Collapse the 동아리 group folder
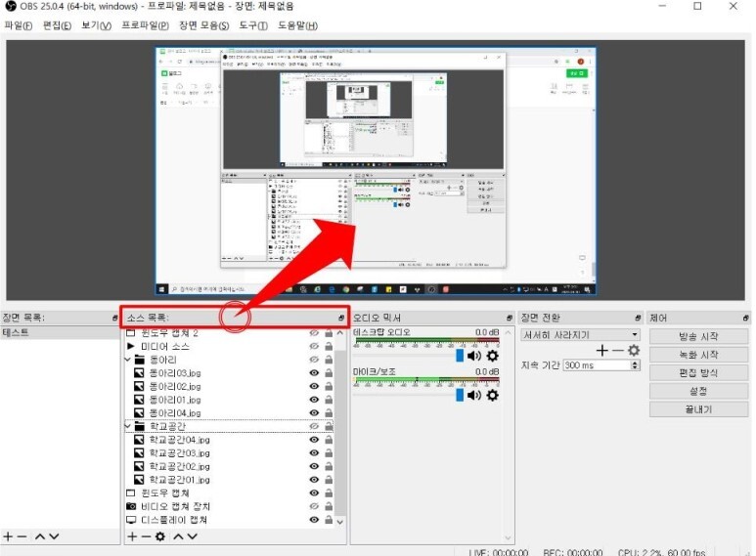The image size is (756, 556). (128, 360)
